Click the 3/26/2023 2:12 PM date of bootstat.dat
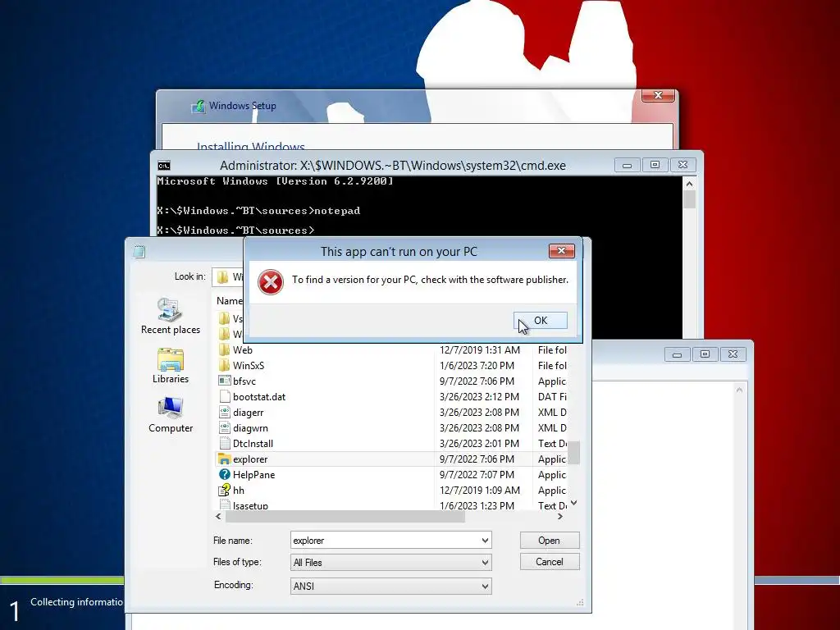Viewport: 840px width, 630px height. click(x=479, y=396)
